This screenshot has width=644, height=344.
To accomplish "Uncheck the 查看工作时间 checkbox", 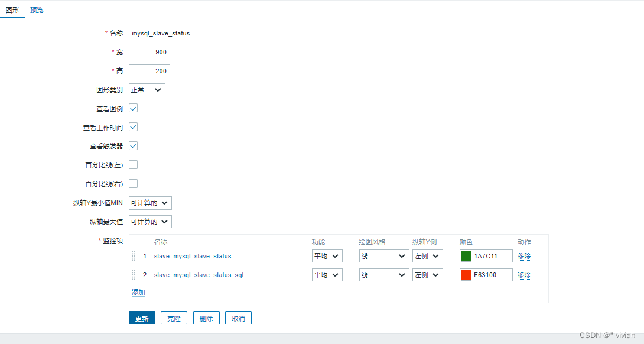I will [133, 128].
